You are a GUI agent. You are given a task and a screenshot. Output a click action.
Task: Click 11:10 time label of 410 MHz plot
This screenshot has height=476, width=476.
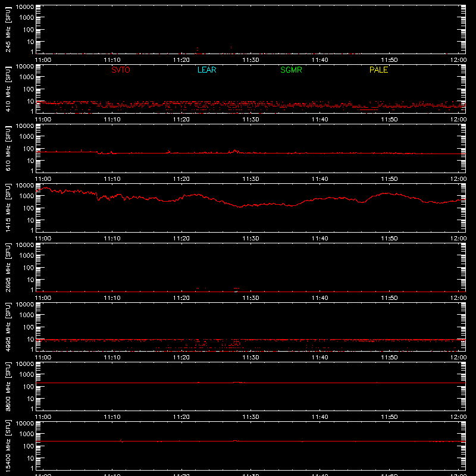[x=112, y=120]
